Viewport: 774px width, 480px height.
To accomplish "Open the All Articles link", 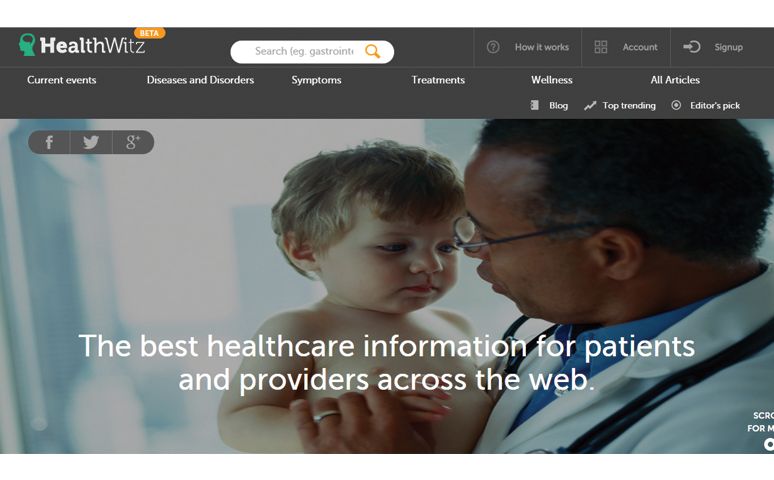I will [x=675, y=80].
